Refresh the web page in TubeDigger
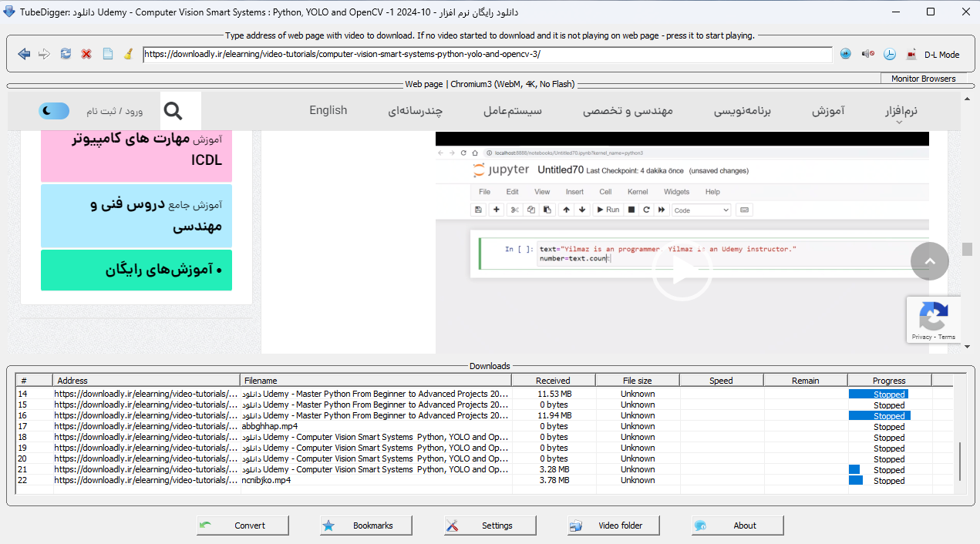This screenshot has width=980, height=544. [x=66, y=54]
